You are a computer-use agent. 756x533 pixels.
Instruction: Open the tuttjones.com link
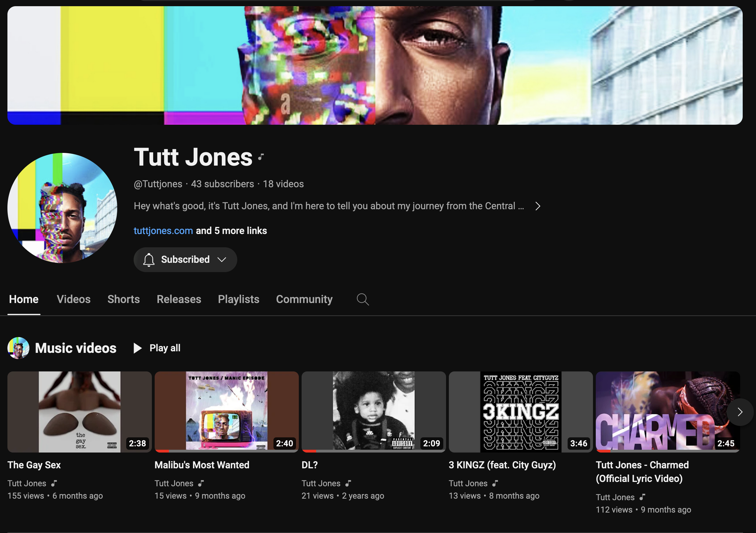tap(163, 231)
